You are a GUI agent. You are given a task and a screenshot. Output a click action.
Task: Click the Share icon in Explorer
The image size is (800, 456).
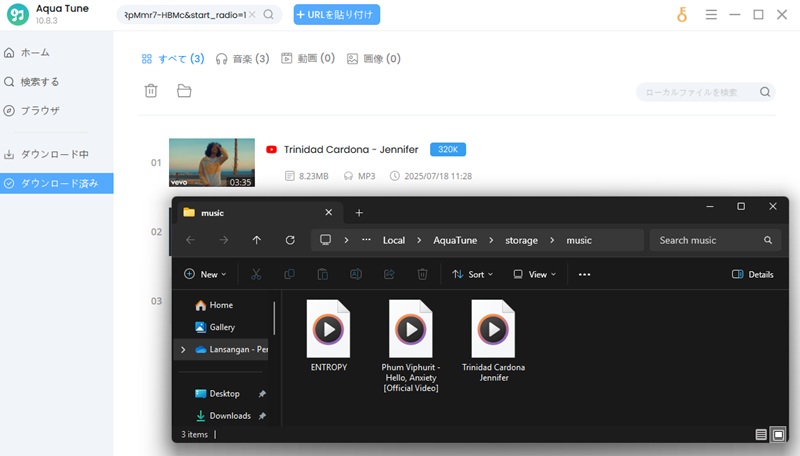coord(389,274)
